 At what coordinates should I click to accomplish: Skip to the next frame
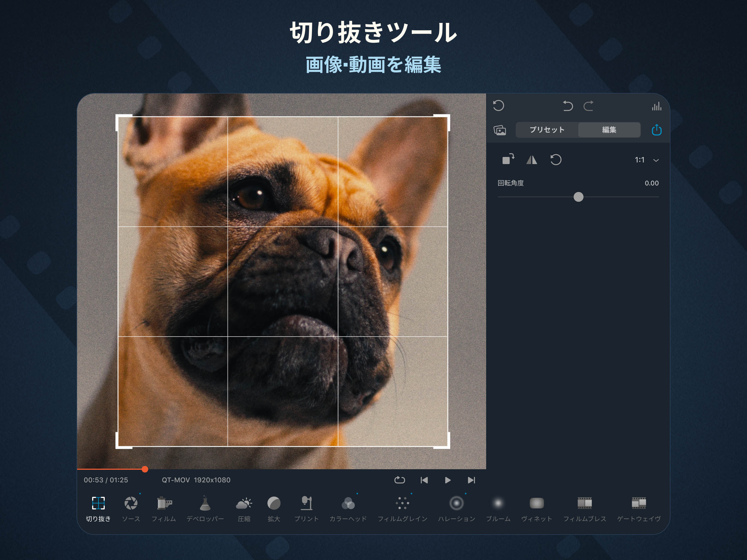(x=471, y=480)
